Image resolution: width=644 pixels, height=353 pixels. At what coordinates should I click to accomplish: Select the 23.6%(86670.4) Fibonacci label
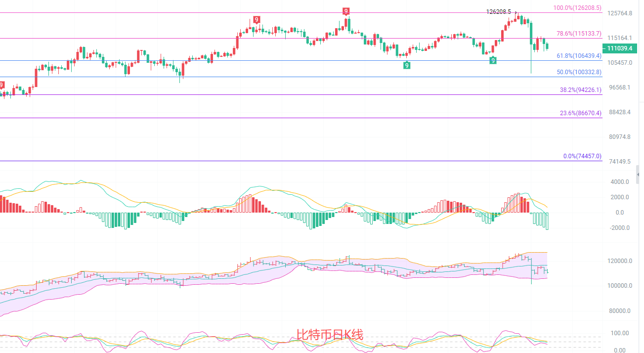(580, 113)
